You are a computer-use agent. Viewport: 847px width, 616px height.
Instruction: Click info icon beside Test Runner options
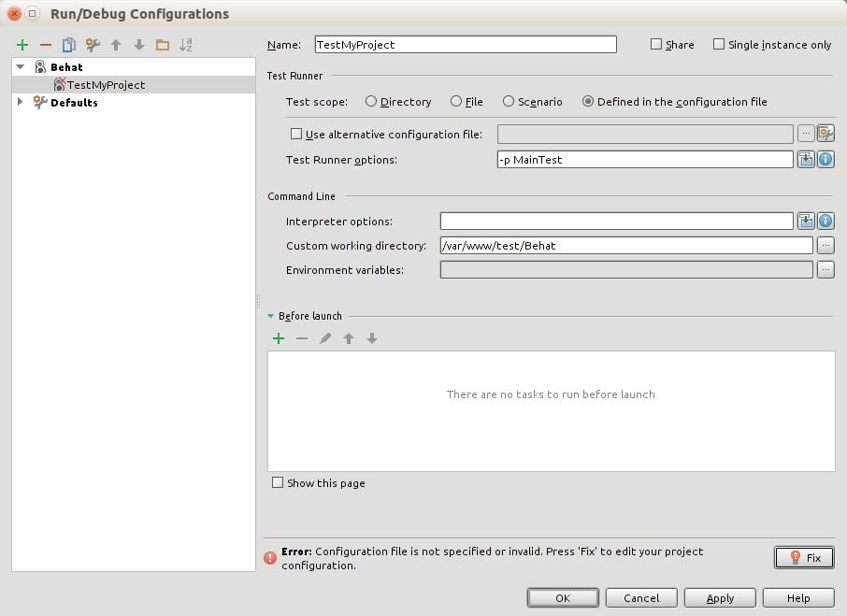[825, 160]
